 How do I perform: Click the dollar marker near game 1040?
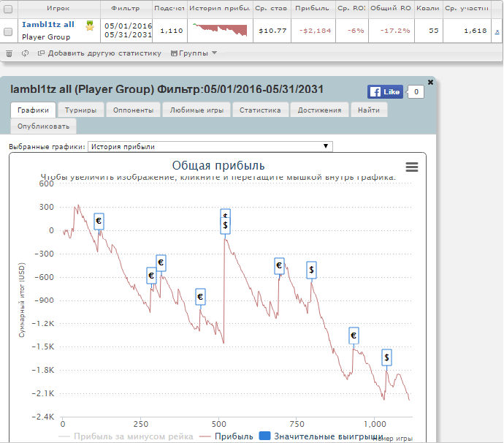(386, 357)
